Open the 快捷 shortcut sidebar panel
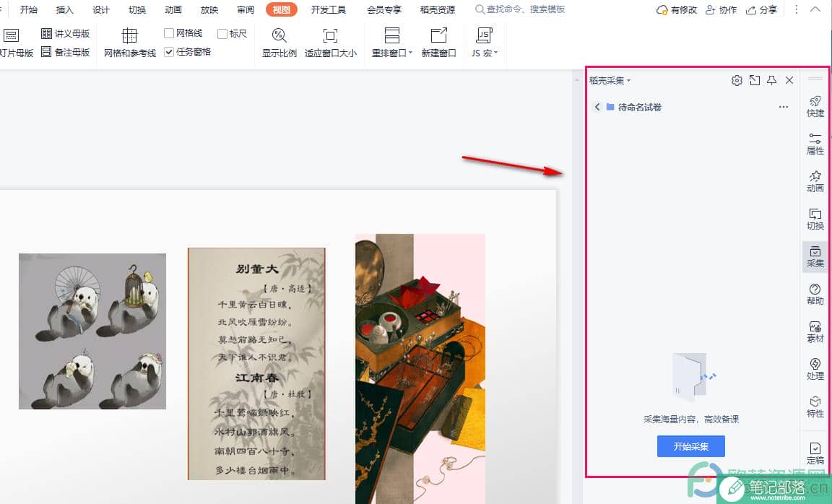832x504 pixels. 815,107
